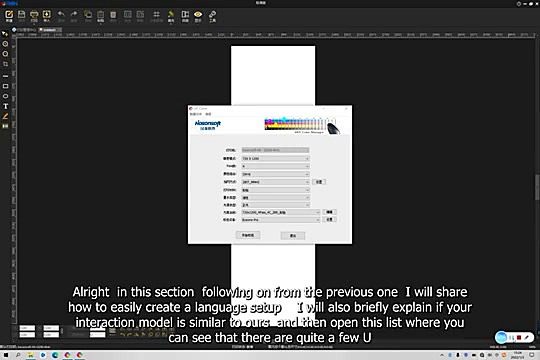
Task: Click the top-left position input field
Action: click(x=27, y=328)
